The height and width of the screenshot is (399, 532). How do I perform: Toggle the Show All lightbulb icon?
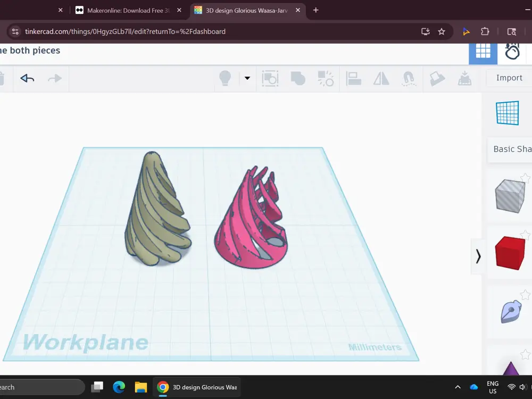pyautogui.click(x=225, y=78)
